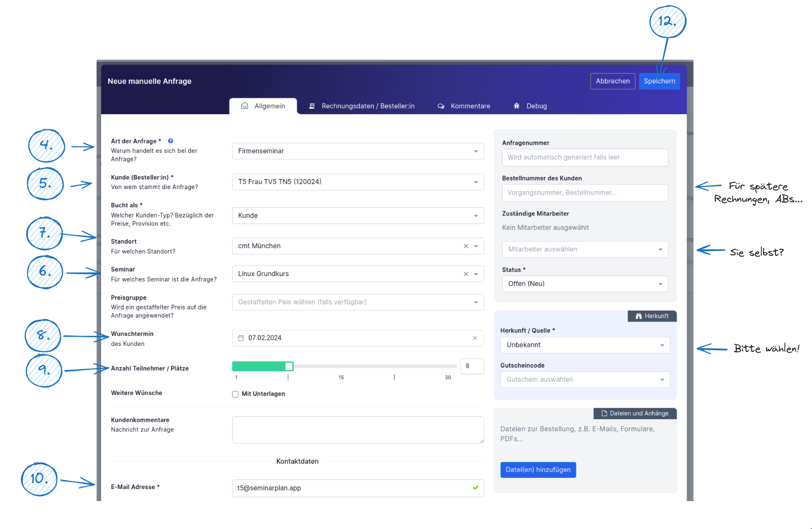812x529 pixels.
Task: Open the Debug tab
Action: (530, 106)
